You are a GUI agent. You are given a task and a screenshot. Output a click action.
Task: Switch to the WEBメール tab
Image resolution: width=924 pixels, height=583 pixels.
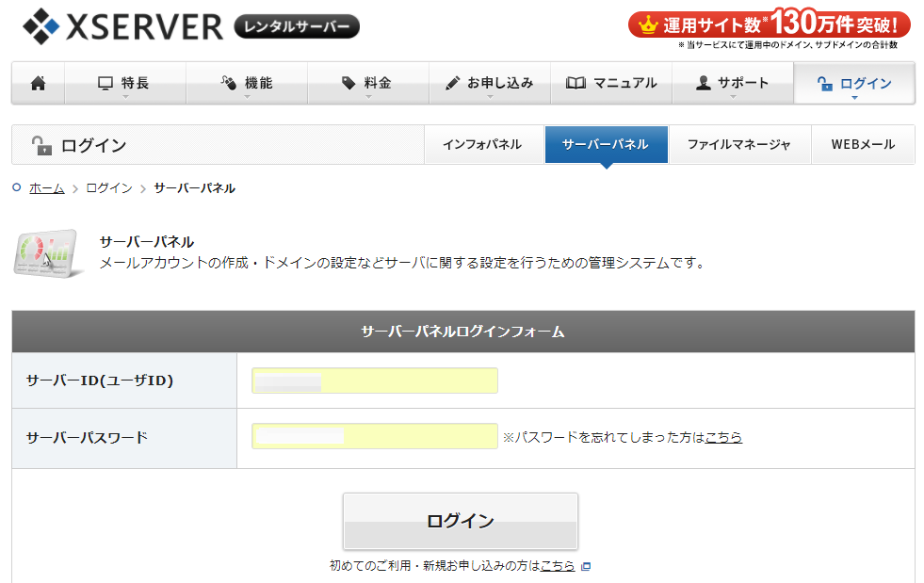pyautogui.click(x=863, y=145)
